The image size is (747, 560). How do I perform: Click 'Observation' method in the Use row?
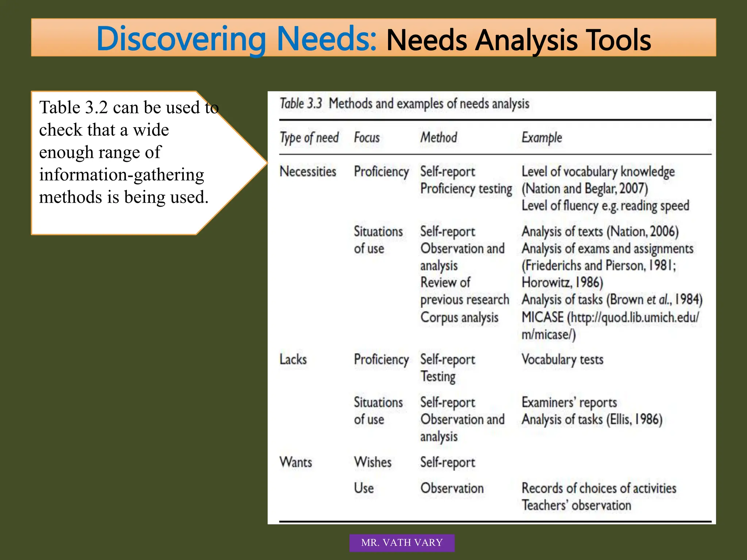[x=452, y=488]
